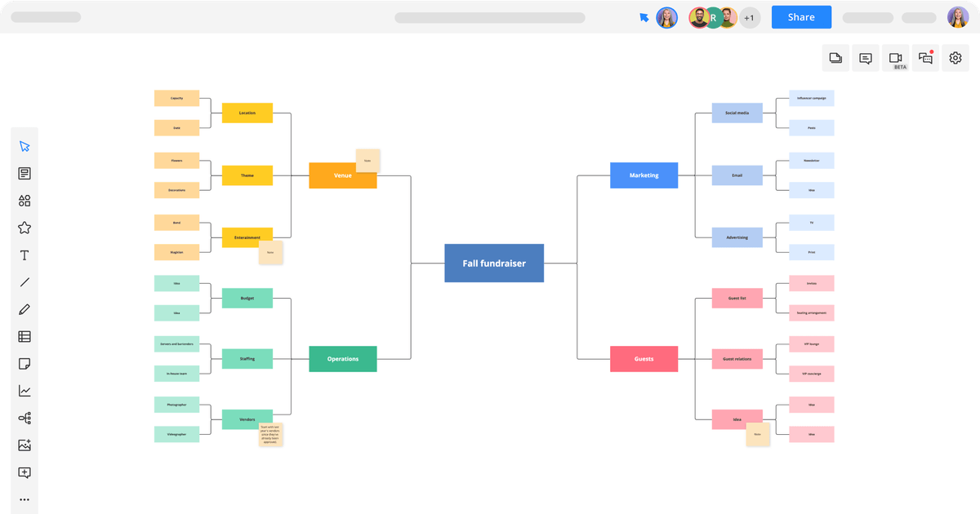Select the freehand Pencil tool
The height and width of the screenshot is (514, 980).
pos(24,309)
